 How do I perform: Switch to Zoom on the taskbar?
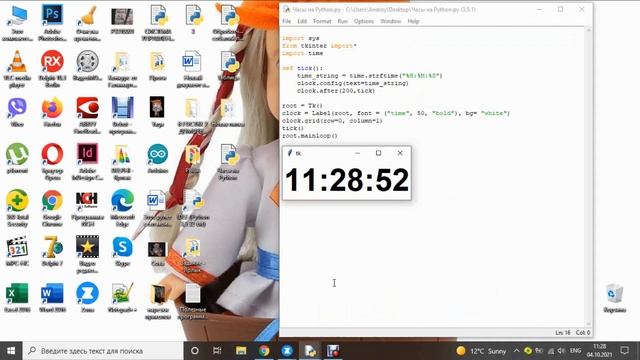click(287, 351)
